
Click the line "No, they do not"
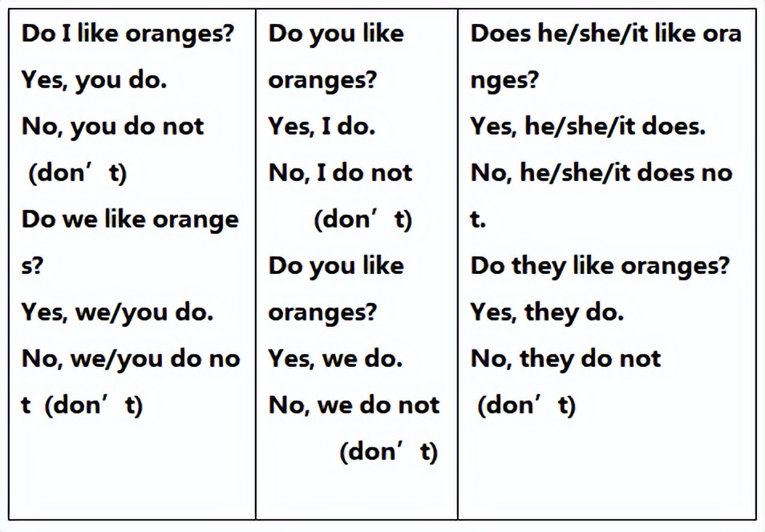pyautogui.click(x=565, y=359)
